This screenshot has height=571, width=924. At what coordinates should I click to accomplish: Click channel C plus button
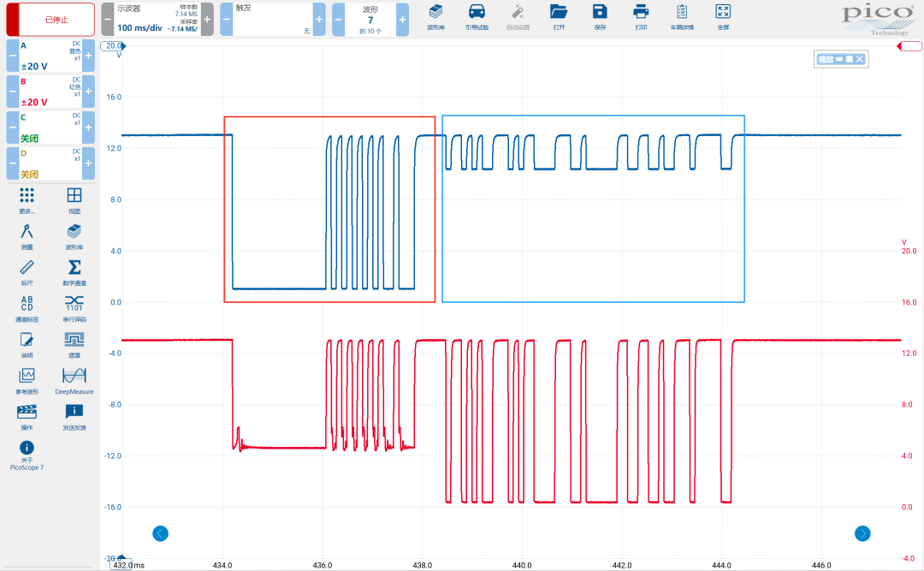(88, 128)
